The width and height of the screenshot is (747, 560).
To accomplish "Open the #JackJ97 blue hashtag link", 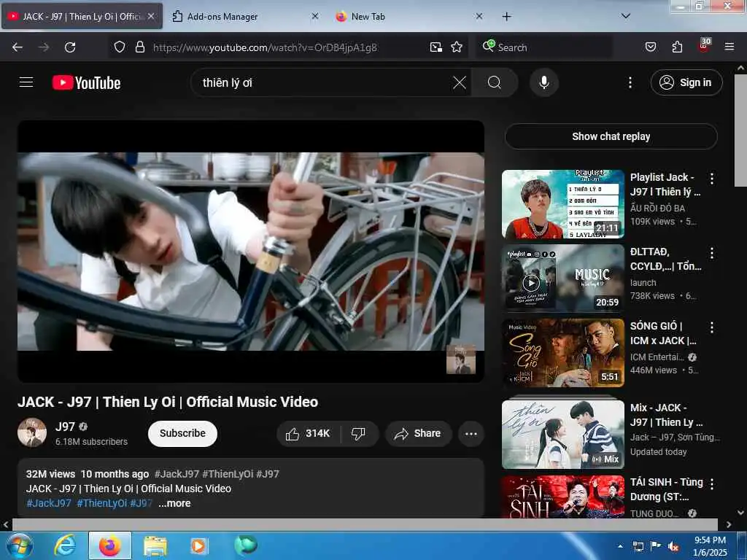I will [x=49, y=503].
